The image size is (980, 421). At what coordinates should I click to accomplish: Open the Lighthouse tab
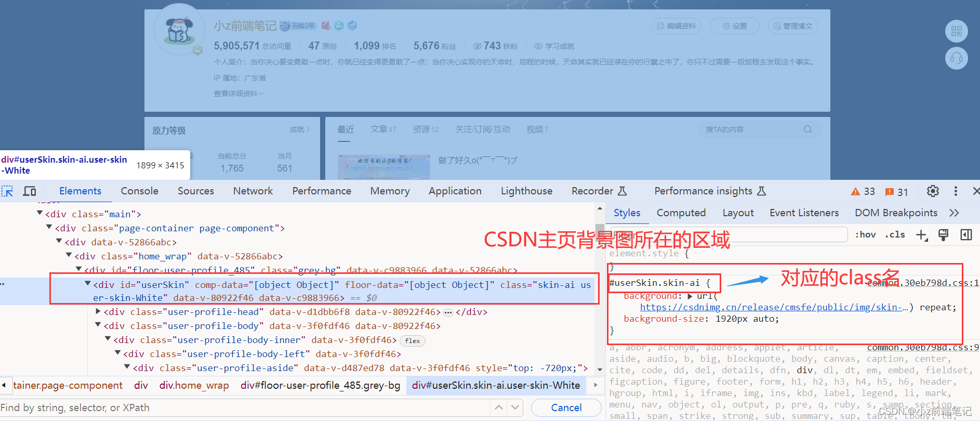(526, 191)
